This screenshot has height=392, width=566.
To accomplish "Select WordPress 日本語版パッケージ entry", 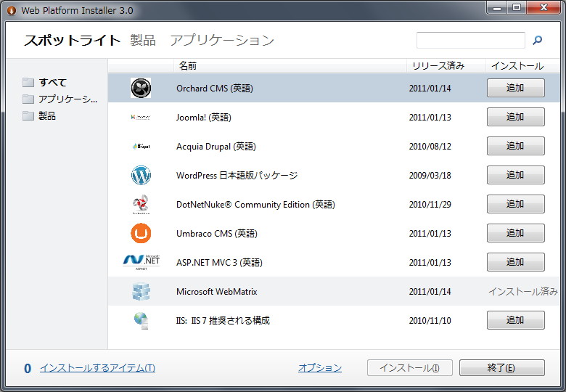I will (237, 176).
